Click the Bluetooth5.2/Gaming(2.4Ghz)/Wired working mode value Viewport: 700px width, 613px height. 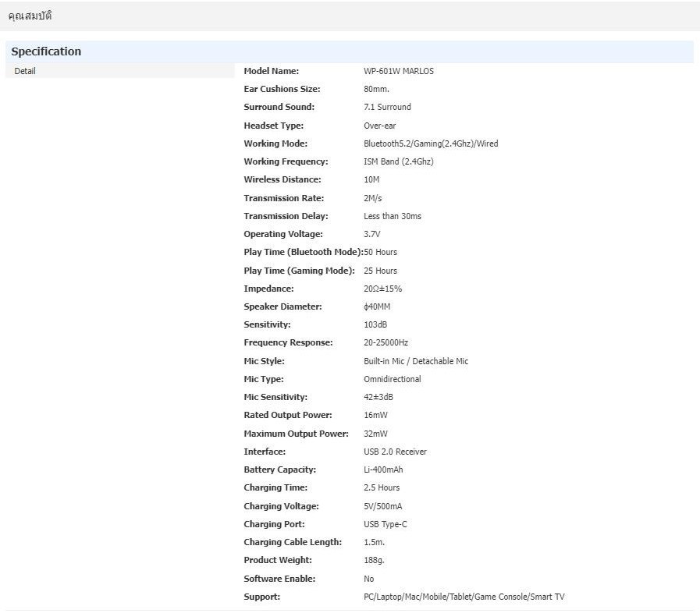coord(431,144)
